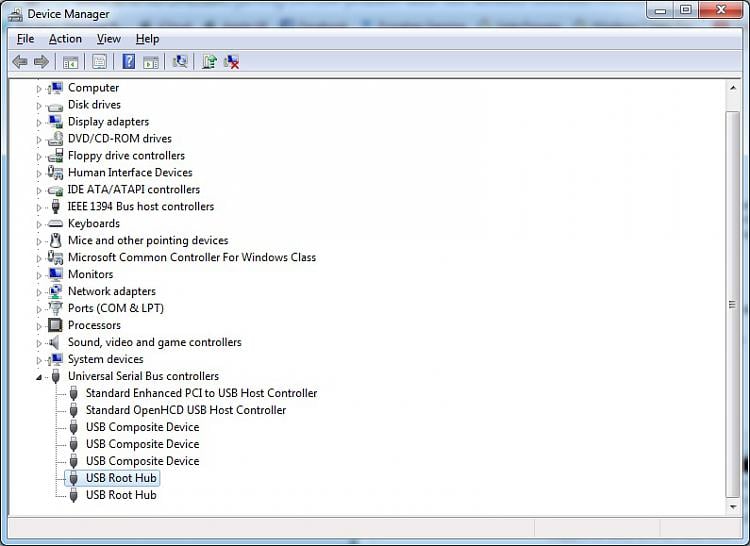The height and width of the screenshot is (546, 750).
Task: Toggle the console tree toolbar icon
Action: [x=70, y=62]
